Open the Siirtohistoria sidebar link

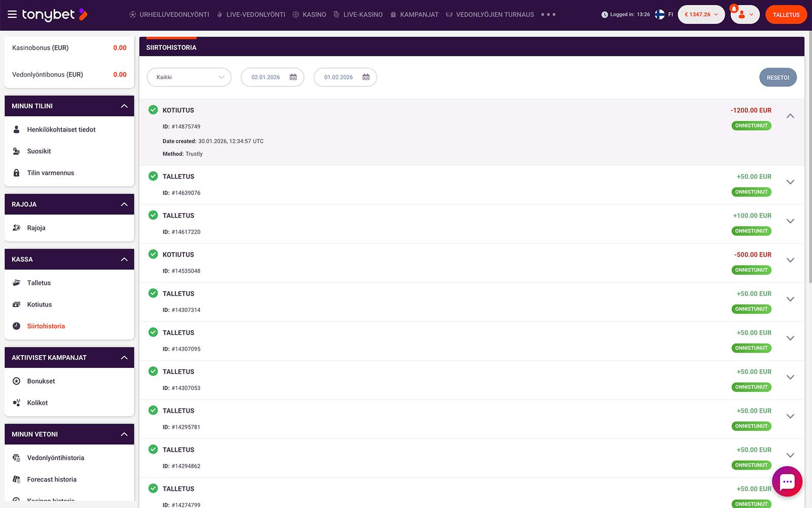click(x=46, y=326)
